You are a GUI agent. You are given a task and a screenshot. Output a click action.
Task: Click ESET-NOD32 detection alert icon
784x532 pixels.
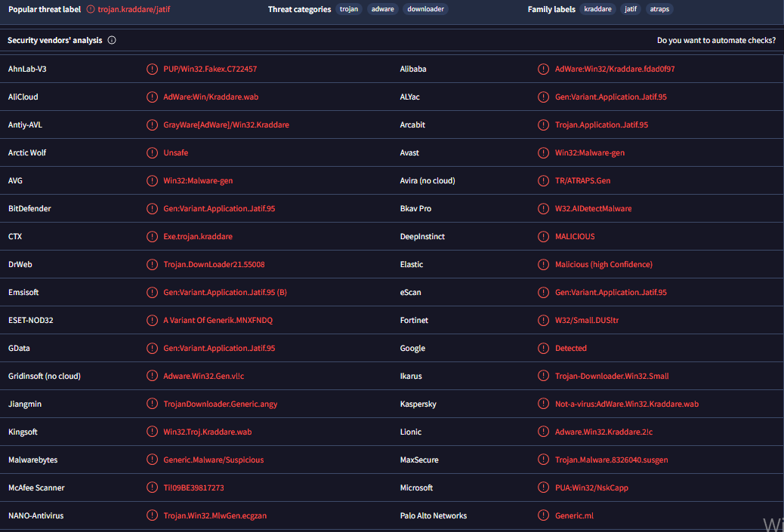tap(152, 320)
